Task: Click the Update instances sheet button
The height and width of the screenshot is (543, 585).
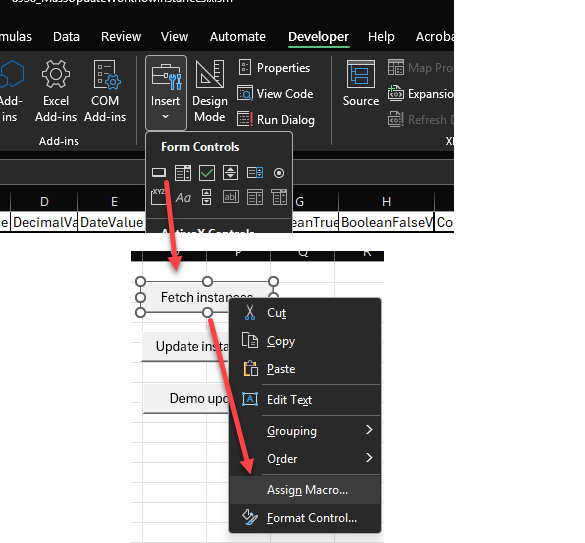Action: [185, 347]
